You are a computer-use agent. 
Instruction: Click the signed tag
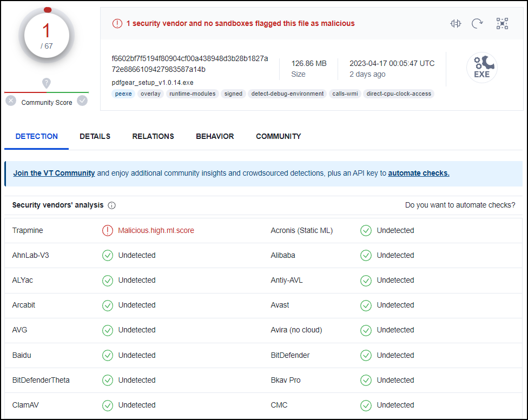tap(233, 94)
